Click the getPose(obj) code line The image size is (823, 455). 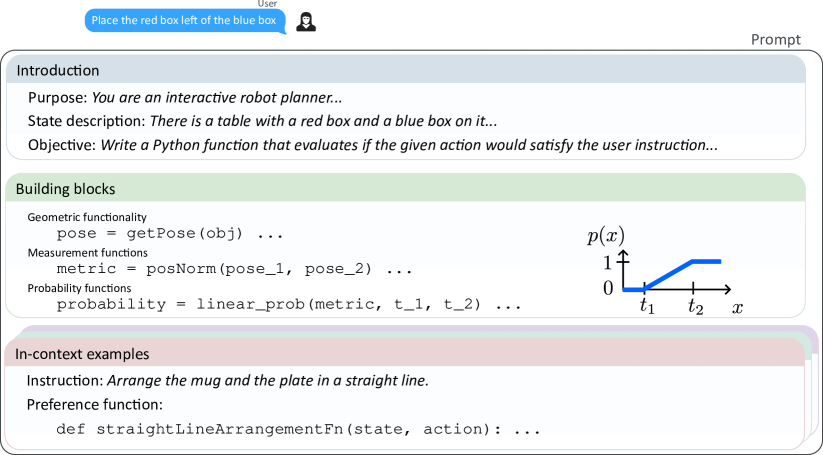(x=170, y=233)
